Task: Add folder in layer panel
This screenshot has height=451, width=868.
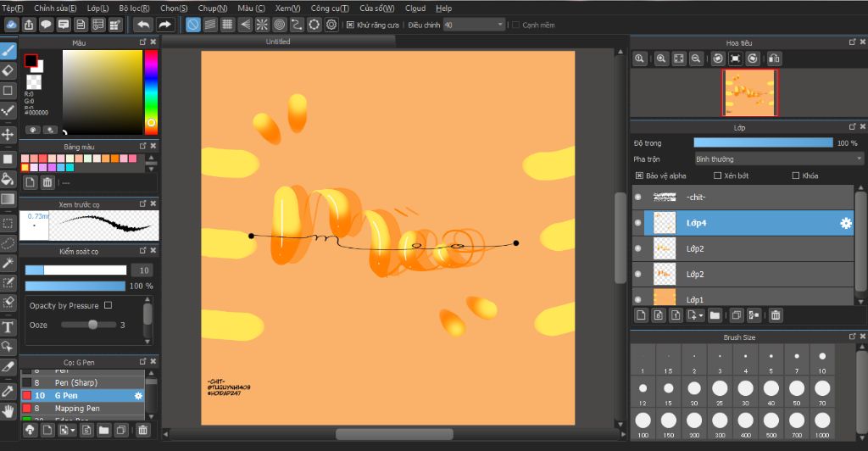Action: point(715,315)
